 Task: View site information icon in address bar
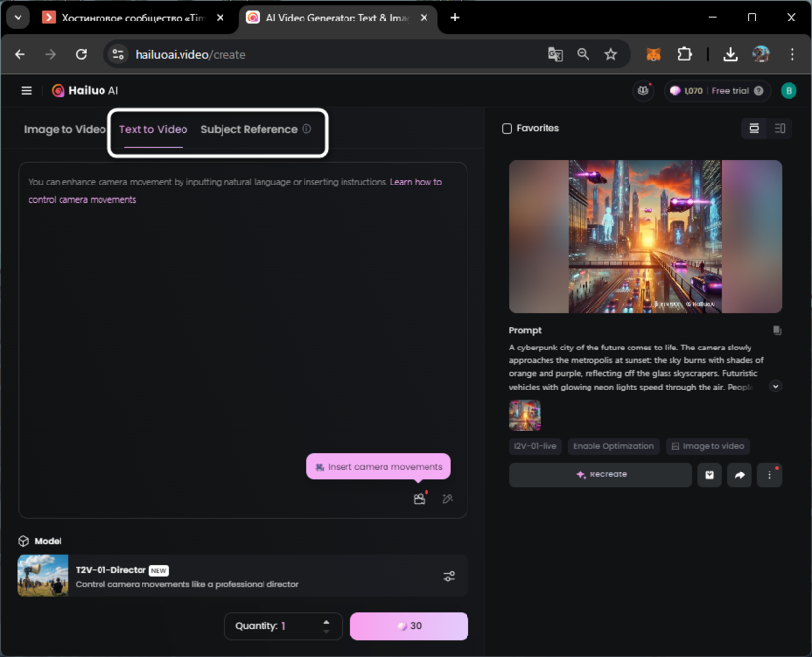tap(118, 54)
